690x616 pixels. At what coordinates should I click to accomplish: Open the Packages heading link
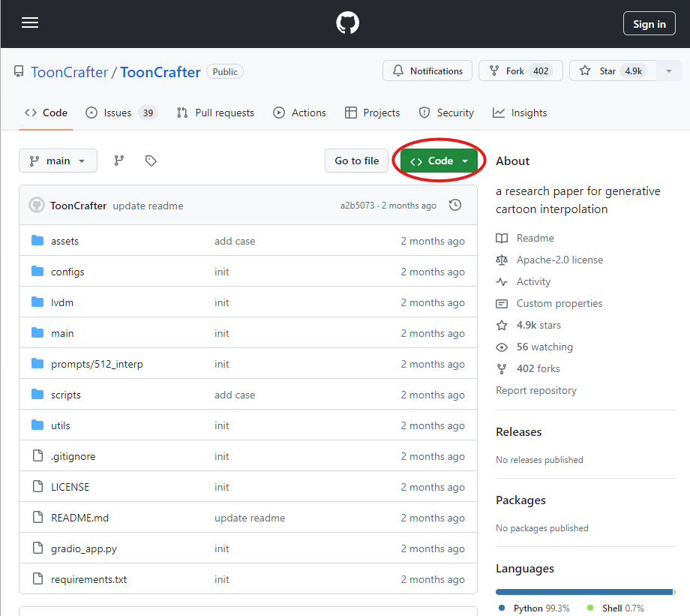520,500
